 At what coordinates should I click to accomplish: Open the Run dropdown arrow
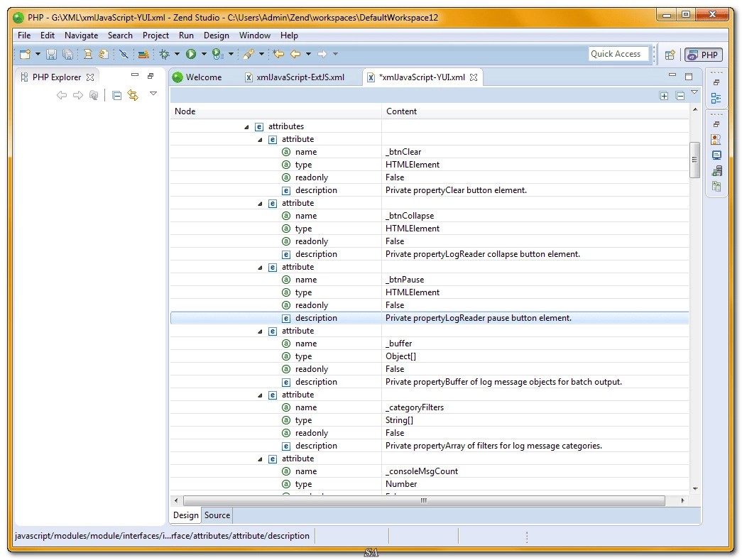click(204, 55)
